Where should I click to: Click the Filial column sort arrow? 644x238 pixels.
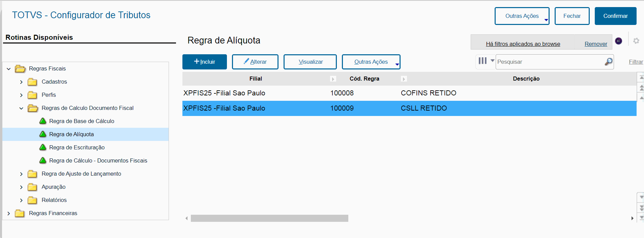point(333,79)
